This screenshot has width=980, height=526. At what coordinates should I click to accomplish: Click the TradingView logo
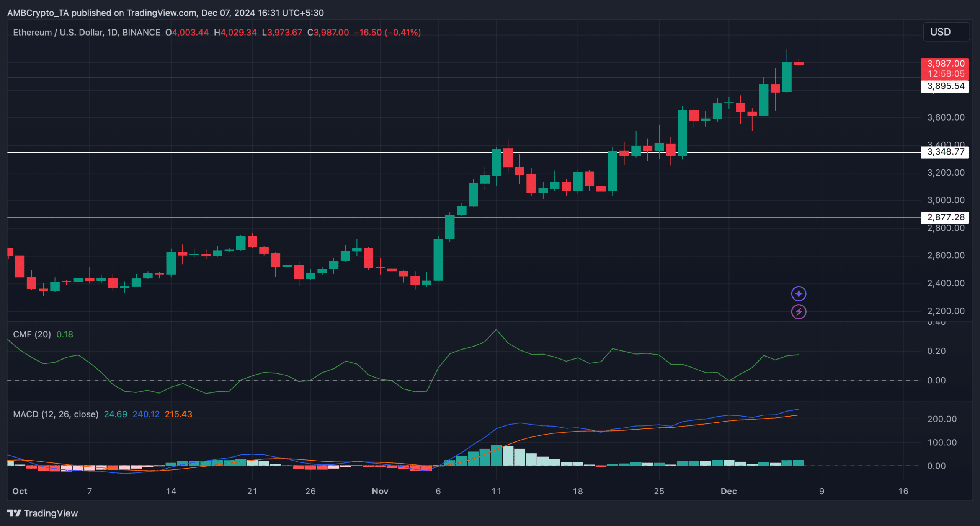click(42, 513)
